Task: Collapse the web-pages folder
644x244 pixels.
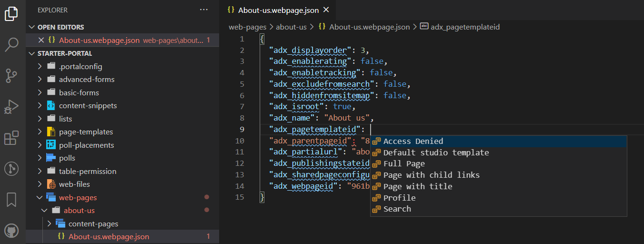Action: coord(40,197)
